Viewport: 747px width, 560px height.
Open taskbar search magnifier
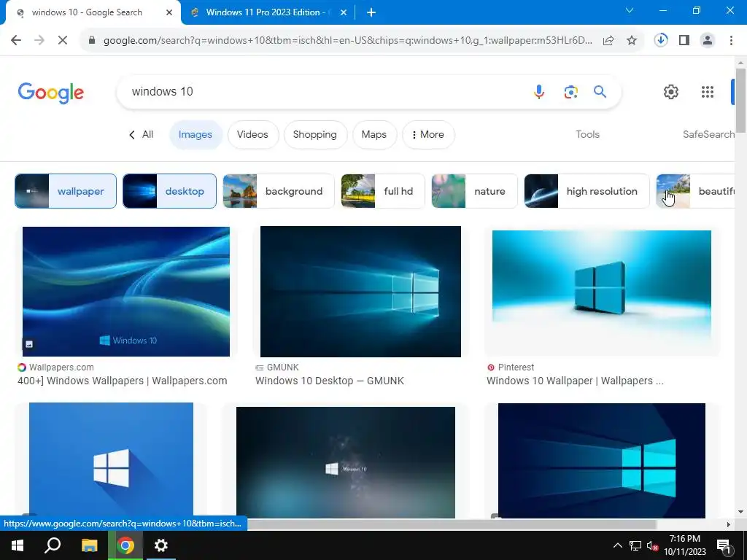53,545
